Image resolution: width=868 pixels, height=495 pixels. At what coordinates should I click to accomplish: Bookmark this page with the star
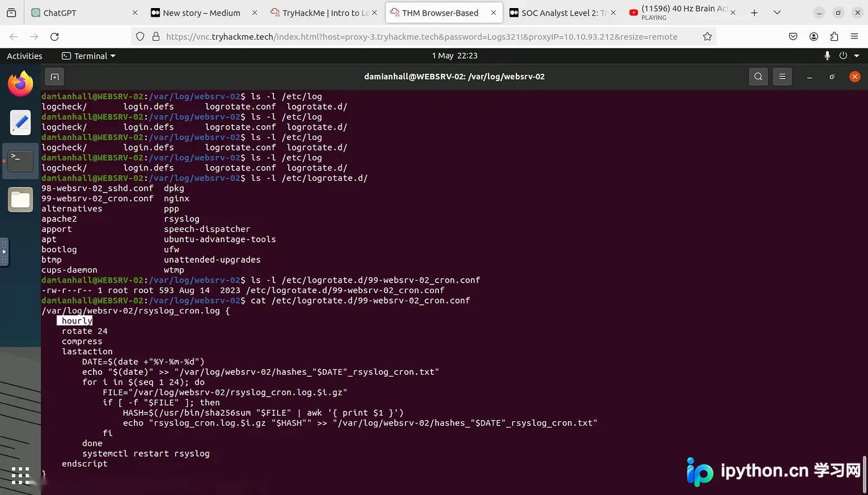point(707,37)
